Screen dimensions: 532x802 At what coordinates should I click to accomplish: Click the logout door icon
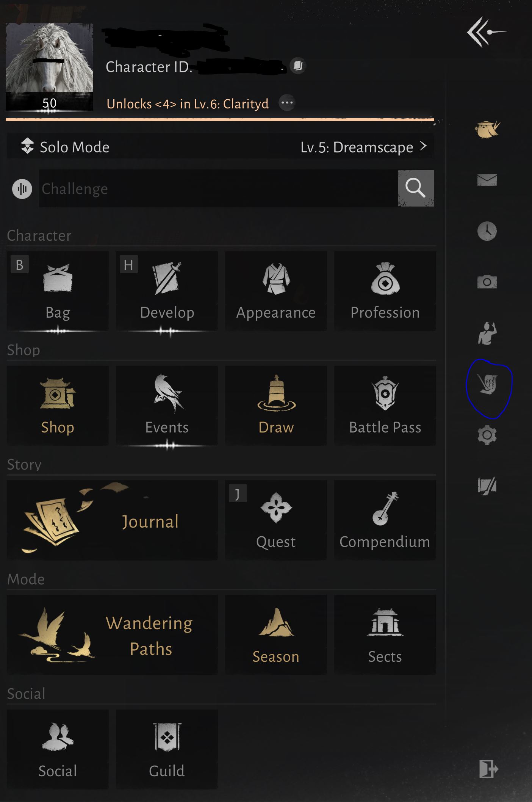coord(488,769)
